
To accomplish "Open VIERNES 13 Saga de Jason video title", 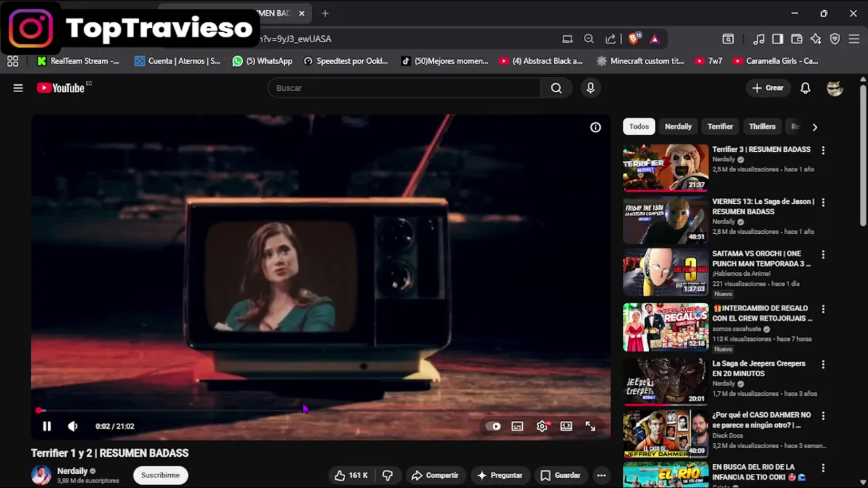I will [763, 207].
